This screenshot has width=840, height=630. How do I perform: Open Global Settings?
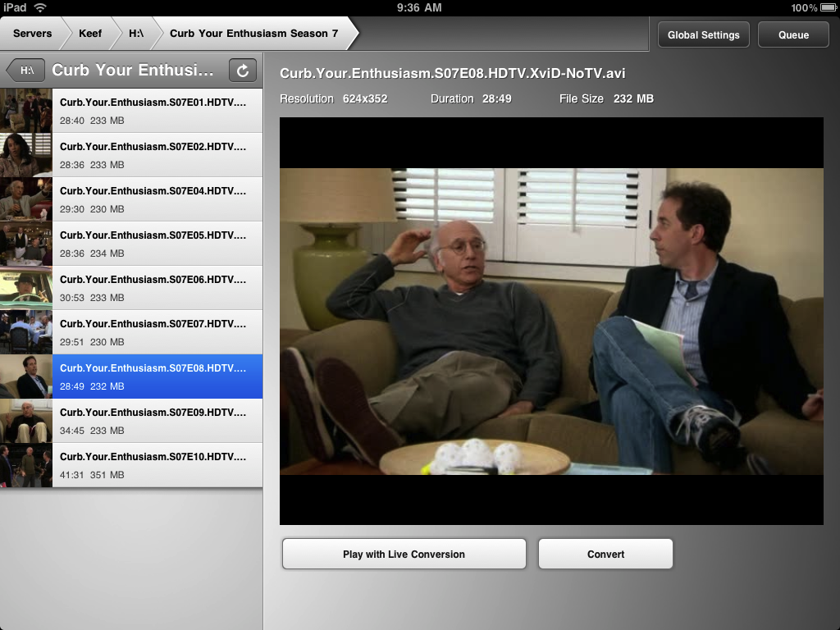(x=703, y=34)
